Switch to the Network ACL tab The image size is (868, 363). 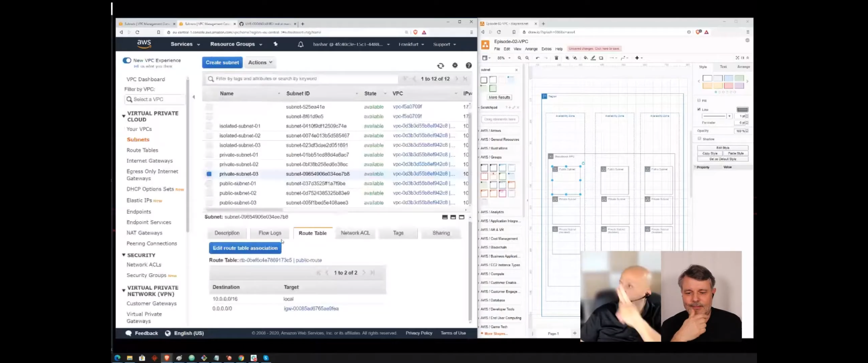[x=355, y=233]
